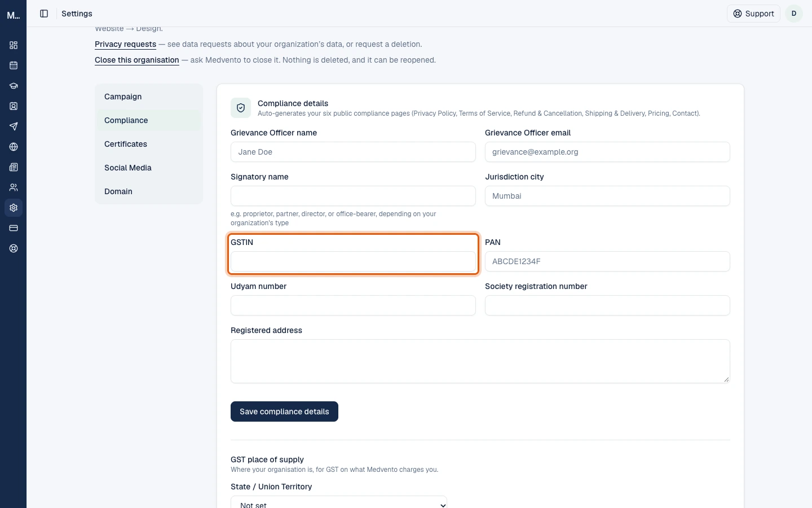This screenshot has width=812, height=508.
Task: Save compliance details
Action: [284, 411]
